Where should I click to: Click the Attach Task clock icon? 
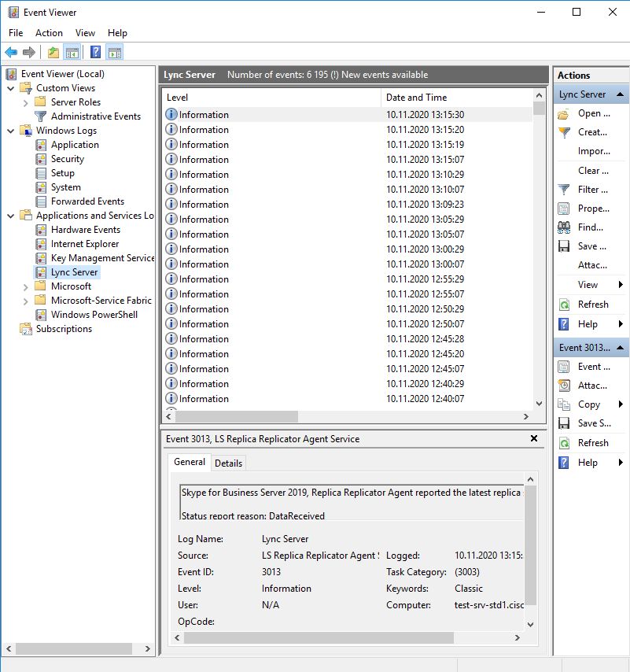(564, 386)
